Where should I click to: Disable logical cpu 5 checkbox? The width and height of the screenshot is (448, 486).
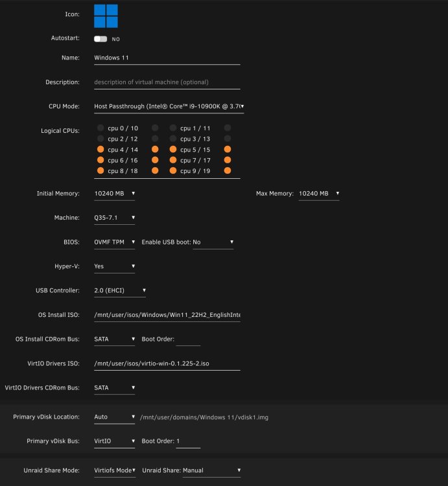click(173, 150)
